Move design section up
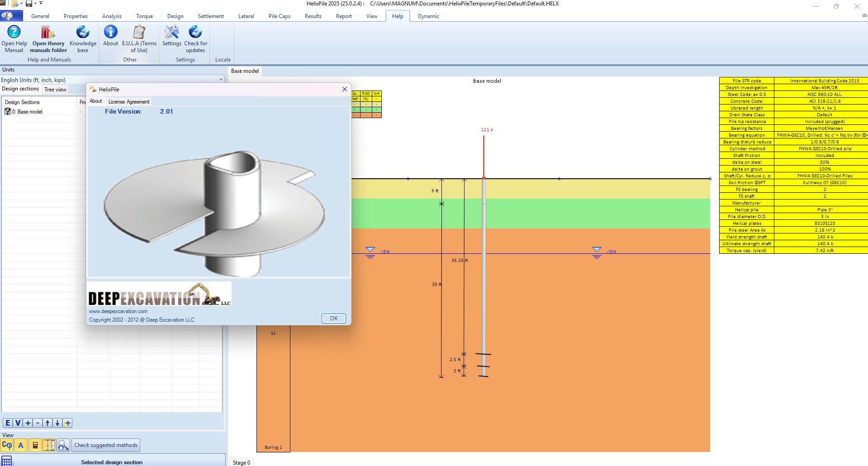 click(x=47, y=423)
